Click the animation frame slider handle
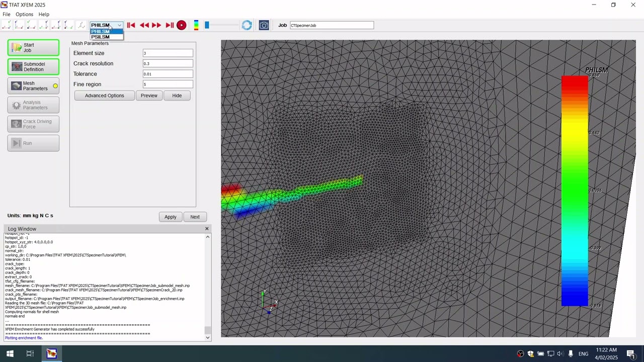This screenshot has height=362, width=644. tap(207, 25)
